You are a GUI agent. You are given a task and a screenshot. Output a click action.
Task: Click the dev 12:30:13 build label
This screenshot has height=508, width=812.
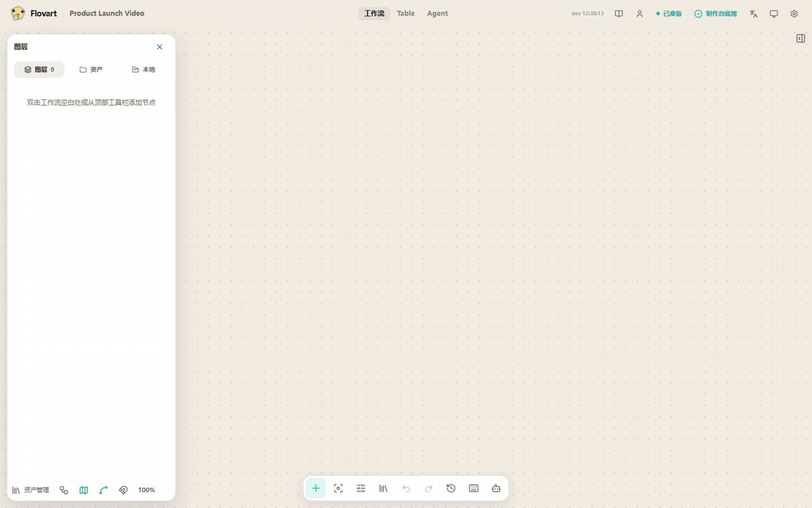(587, 14)
